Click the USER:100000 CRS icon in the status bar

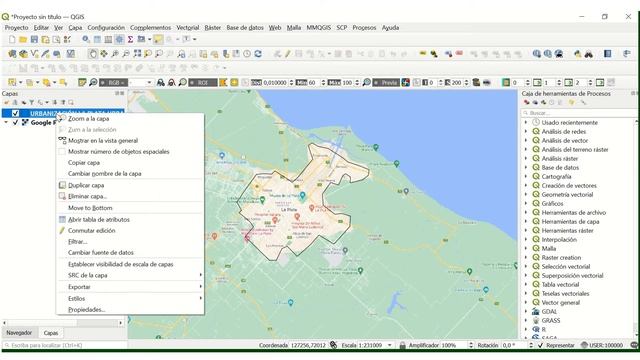click(x=584, y=345)
